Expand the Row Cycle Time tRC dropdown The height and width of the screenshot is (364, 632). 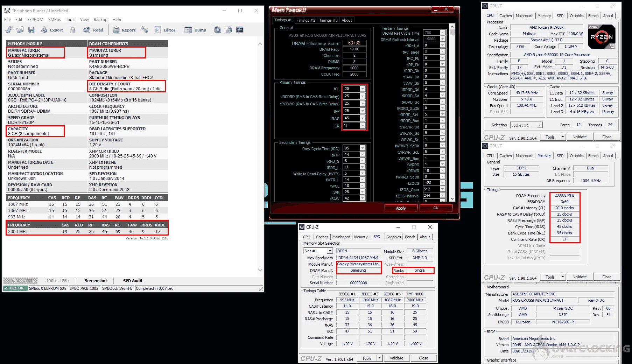click(x=363, y=148)
